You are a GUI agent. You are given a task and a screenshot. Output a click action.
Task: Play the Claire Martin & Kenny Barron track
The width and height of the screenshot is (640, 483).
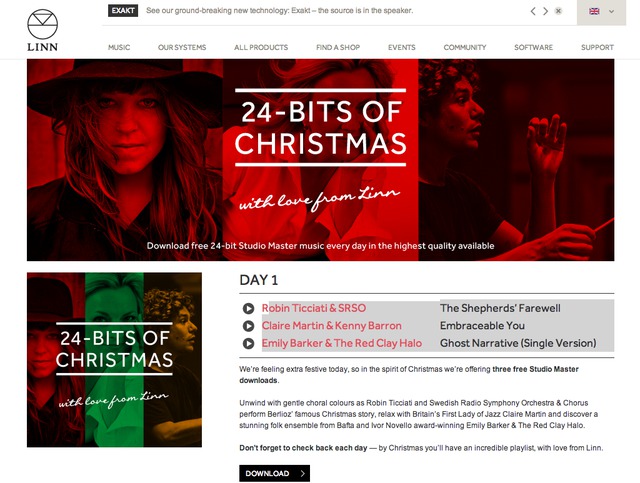click(x=248, y=326)
